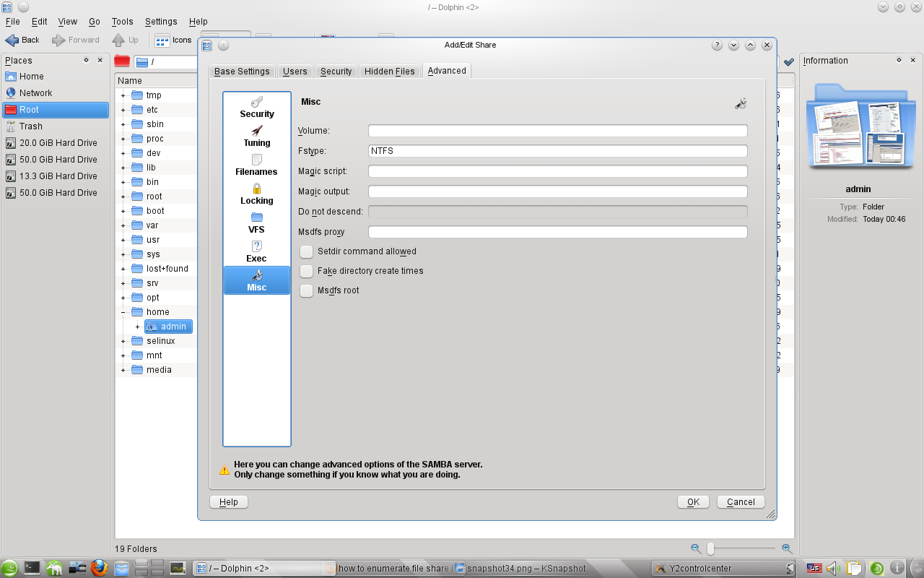Select the Locking padlock section
Screen dimensions: 924x578
[x=257, y=194]
